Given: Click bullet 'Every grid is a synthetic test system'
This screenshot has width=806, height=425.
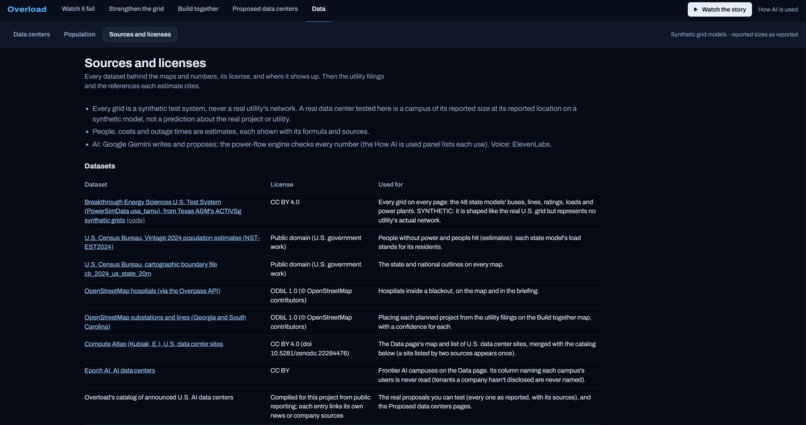Looking at the screenshot, I should (335, 114).
